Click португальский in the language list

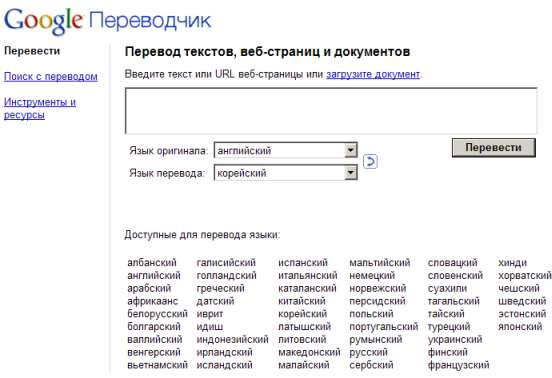(384, 327)
